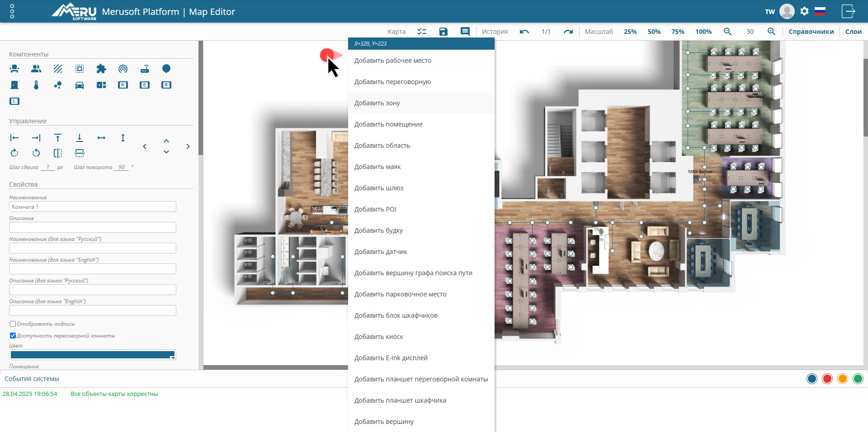Click the red event filter circle
The width and height of the screenshot is (868, 432).
(x=827, y=379)
